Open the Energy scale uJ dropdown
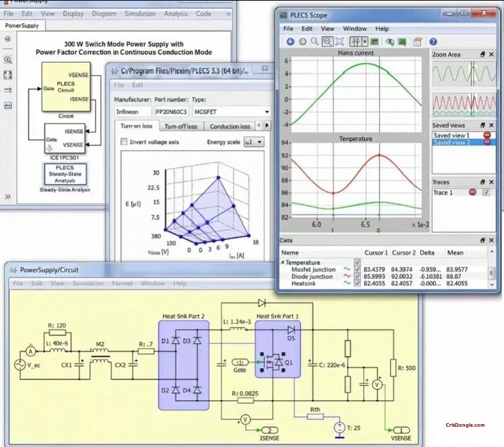The width and height of the screenshot is (504, 447). point(259,142)
